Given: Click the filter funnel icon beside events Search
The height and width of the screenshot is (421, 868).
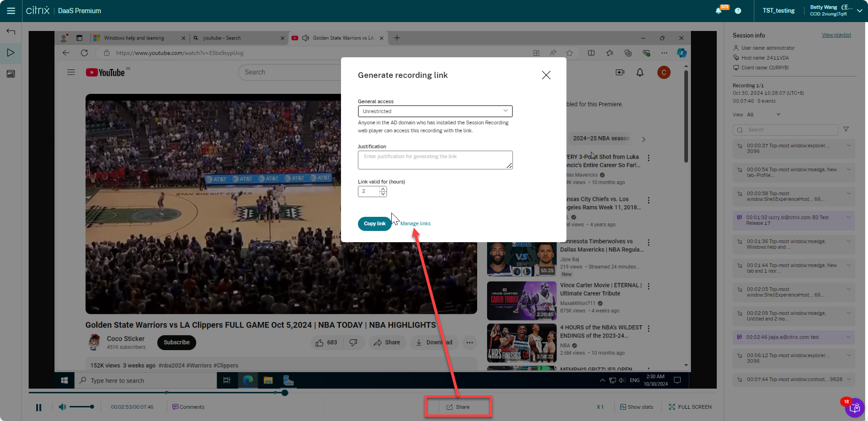Looking at the screenshot, I should (x=846, y=129).
